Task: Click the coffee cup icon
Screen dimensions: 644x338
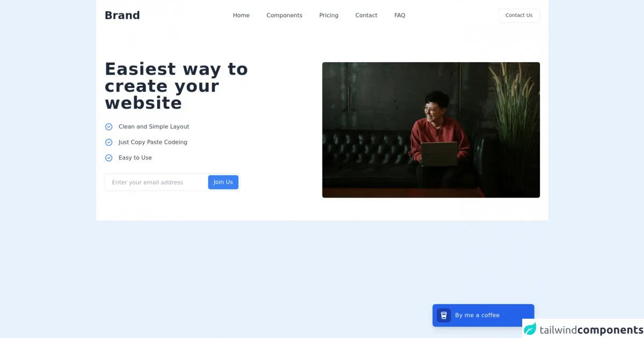Action: pos(443,315)
